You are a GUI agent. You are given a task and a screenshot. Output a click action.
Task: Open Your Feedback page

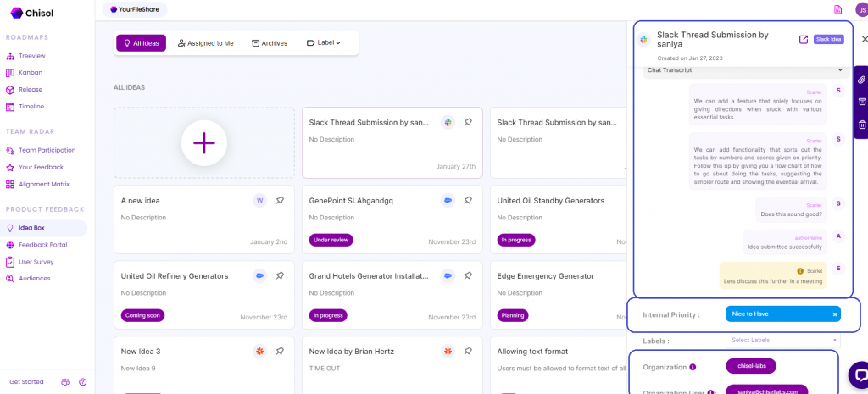point(41,167)
